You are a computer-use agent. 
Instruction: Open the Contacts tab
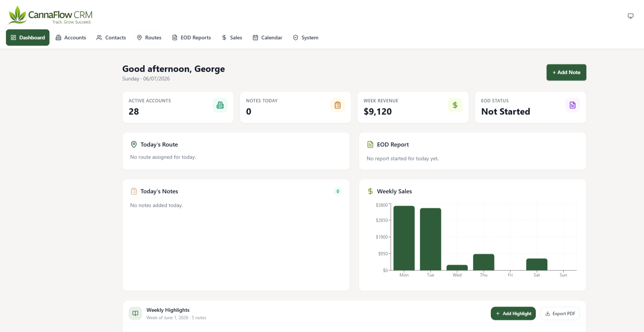pos(111,38)
